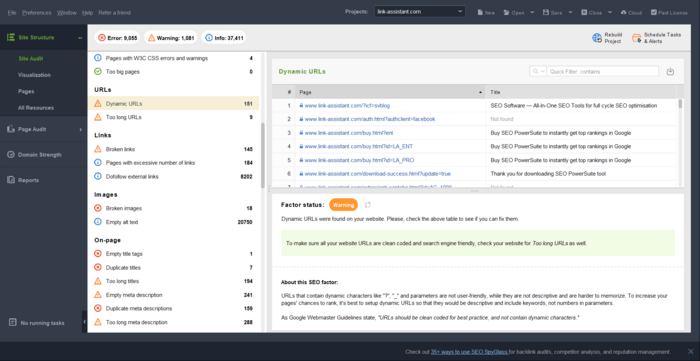Open All Resources in sidebar

36,108
